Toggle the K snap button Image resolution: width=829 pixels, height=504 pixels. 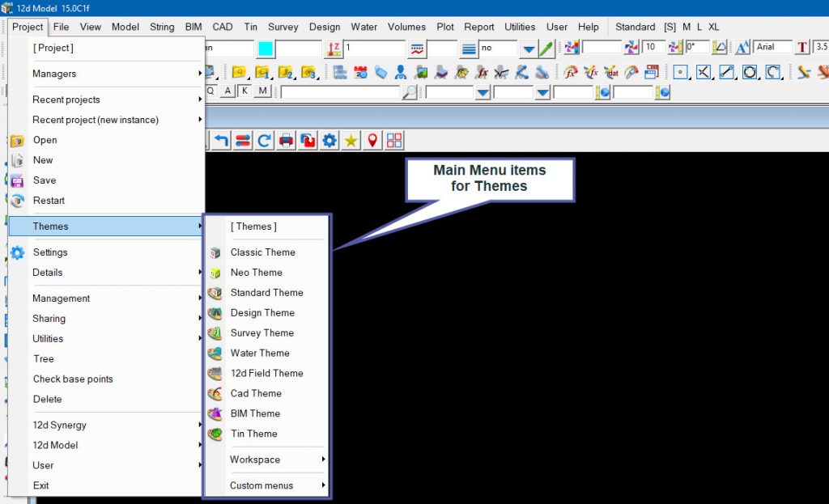(245, 91)
